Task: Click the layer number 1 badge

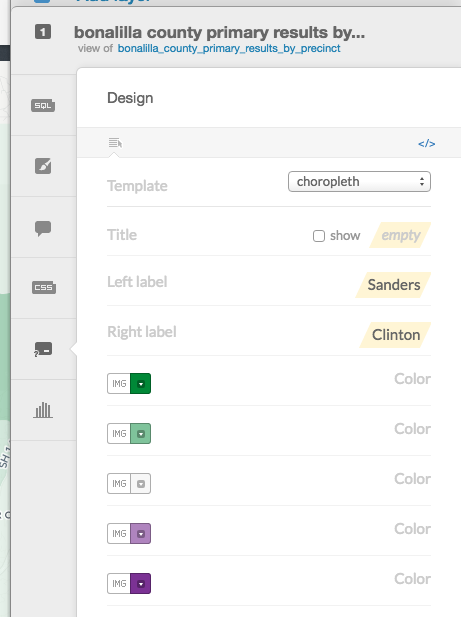Action: (x=43, y=31)
